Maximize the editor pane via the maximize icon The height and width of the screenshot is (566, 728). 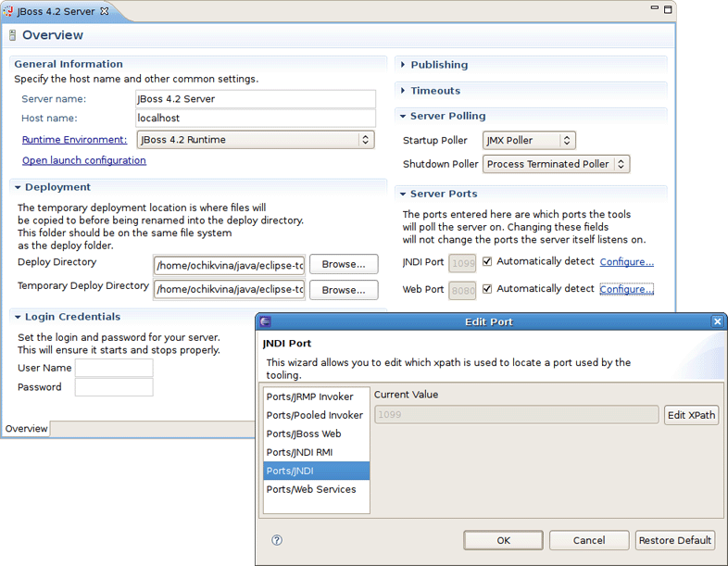click(668, 9)
